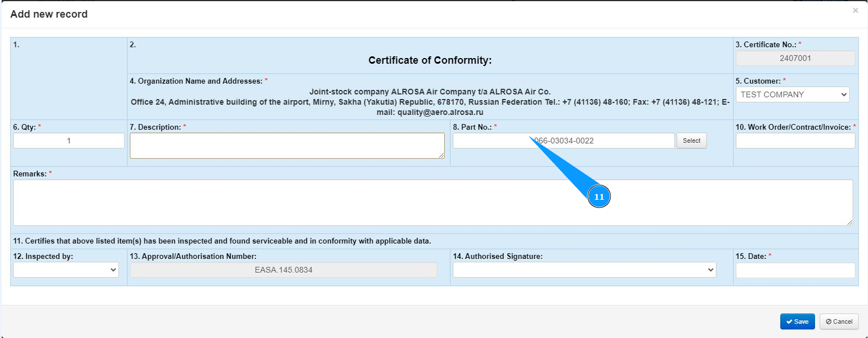Image resolution: width=868 pixels, height=338 pixels.
Task: Click the Add new record title
Action: click(x=49, y=14)
